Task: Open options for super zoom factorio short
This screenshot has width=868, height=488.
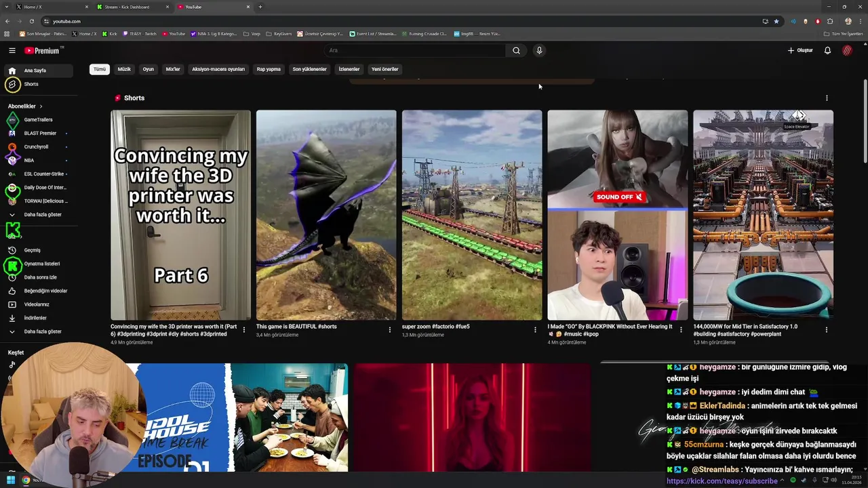Action: coord(535,330)
